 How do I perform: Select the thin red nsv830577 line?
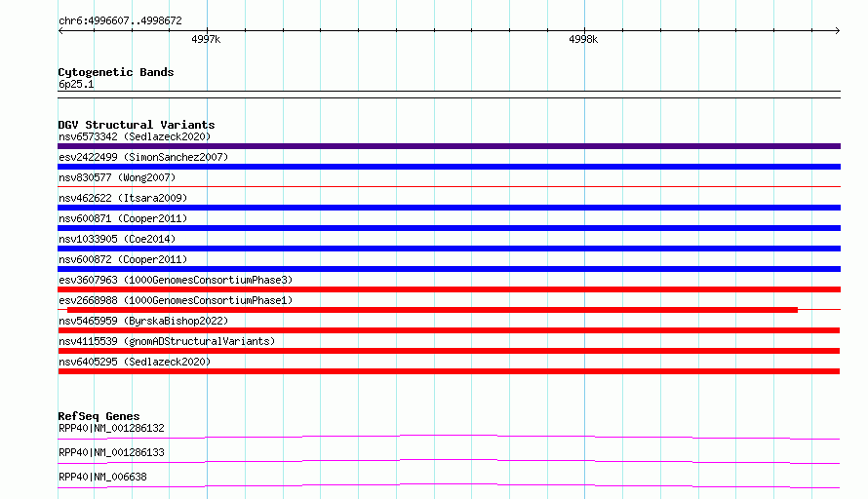point(449,187)
